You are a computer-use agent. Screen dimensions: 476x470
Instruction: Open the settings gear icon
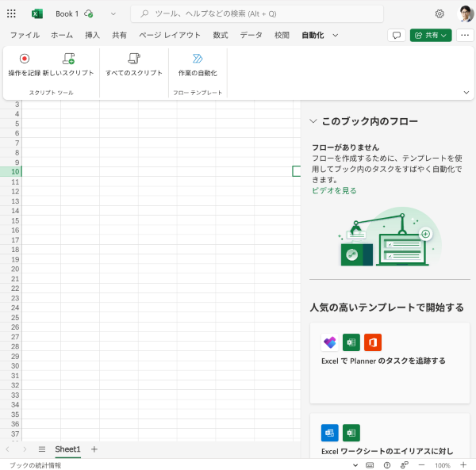pos(440,13)
